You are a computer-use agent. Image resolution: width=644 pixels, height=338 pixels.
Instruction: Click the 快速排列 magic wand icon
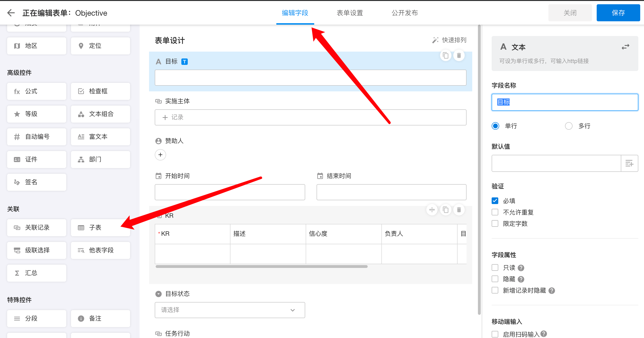pyautogui.click(x=435, y=40)
